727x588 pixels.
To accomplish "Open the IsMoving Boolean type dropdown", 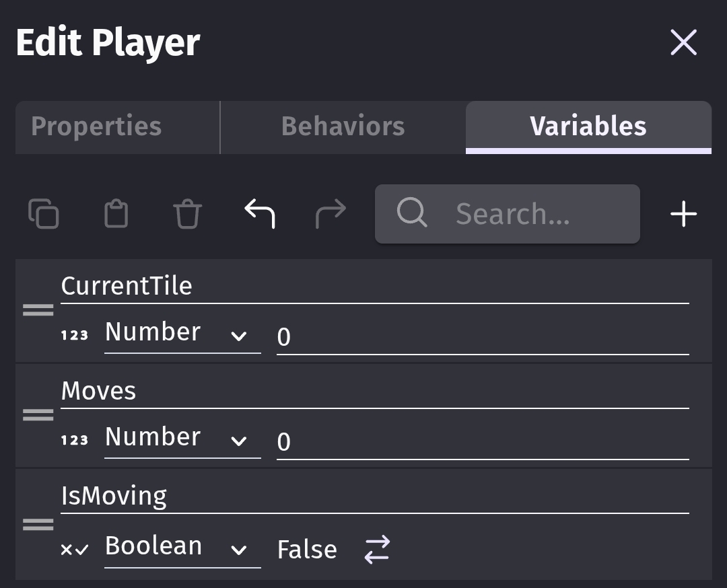I will (x=182, y=548).
